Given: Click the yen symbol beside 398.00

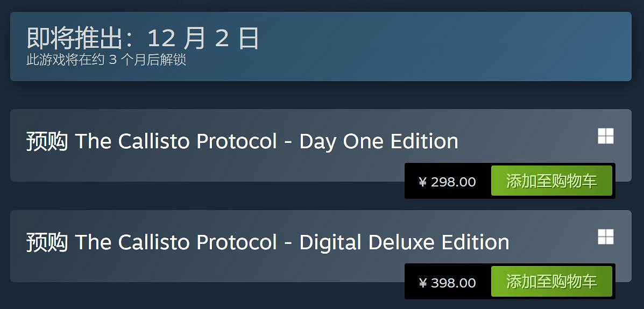Looking at the screenshot, I should click(422, 283).
